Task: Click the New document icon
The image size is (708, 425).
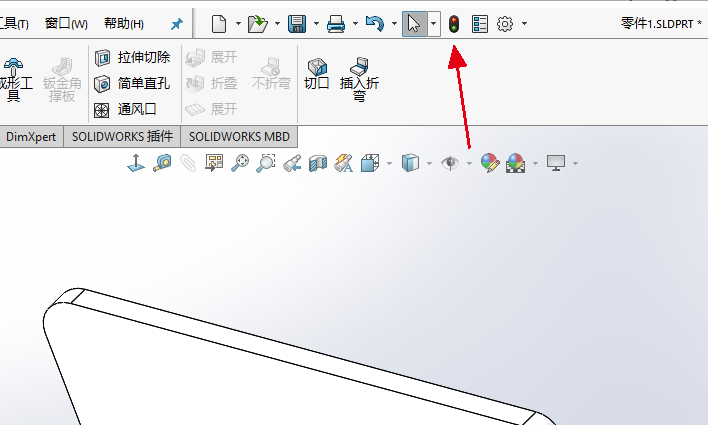Action: coord(219,23)
